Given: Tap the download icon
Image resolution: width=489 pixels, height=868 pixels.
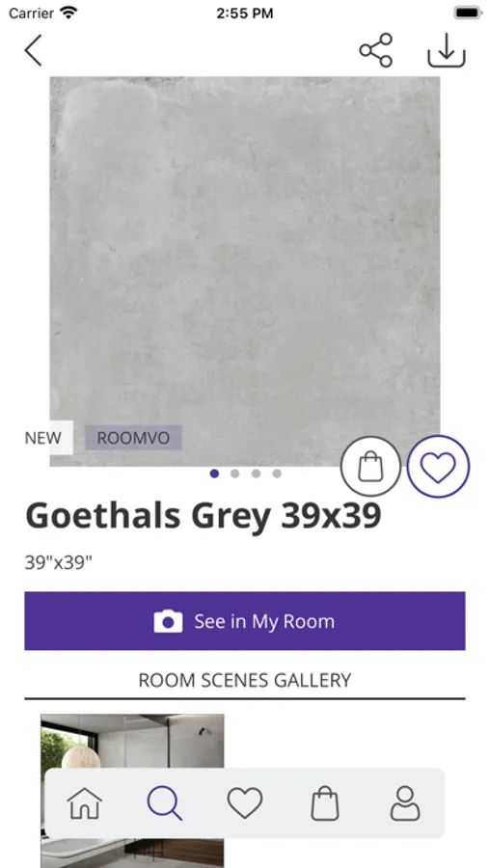Looking at the screenshot, I should point(447,50).
